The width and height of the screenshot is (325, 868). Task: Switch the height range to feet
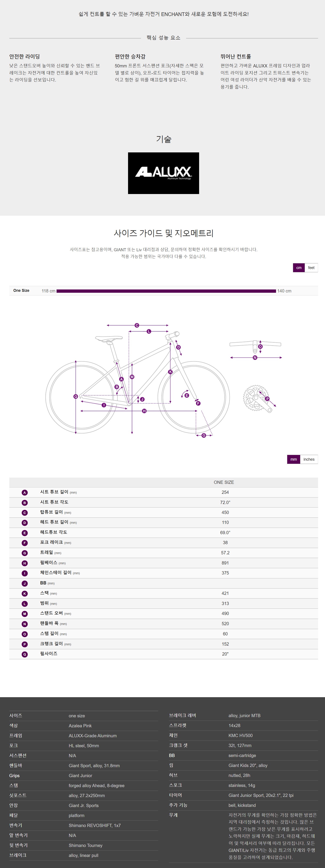(311, 268)
